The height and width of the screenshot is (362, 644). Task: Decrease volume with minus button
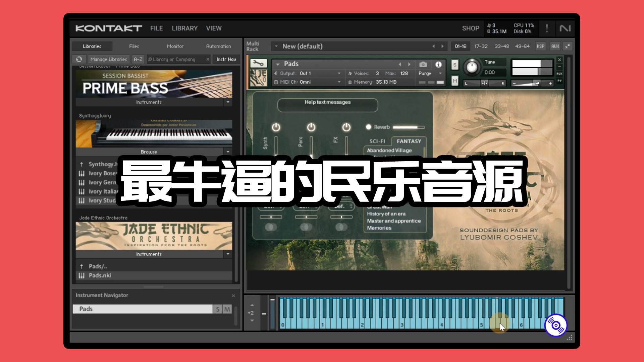[514, 83]
